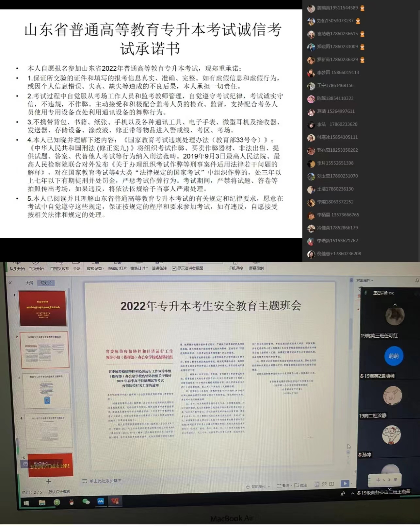Start slideshow from beginning (从头开始)
This screenshot has height=527, width=420.
tap(17, 268)
